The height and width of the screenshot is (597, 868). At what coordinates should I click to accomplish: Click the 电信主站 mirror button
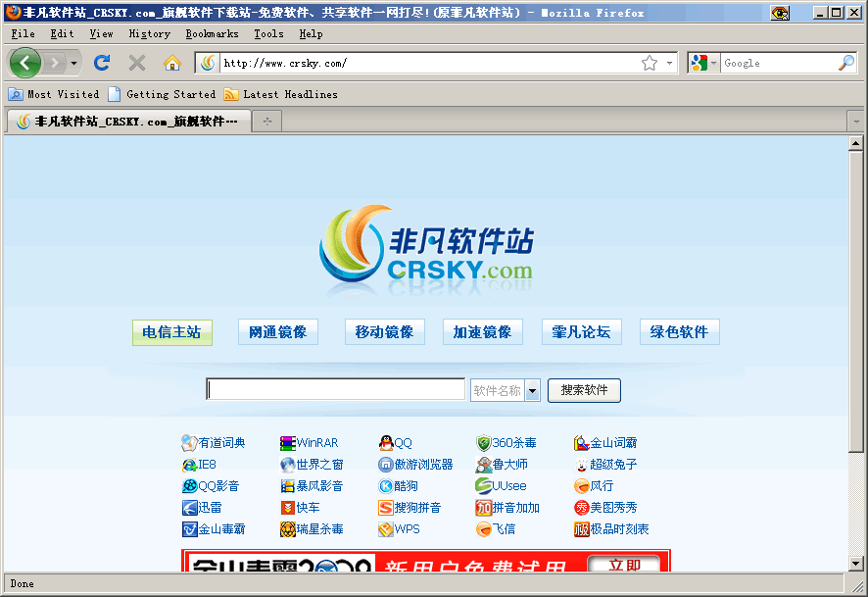[172, 332]
